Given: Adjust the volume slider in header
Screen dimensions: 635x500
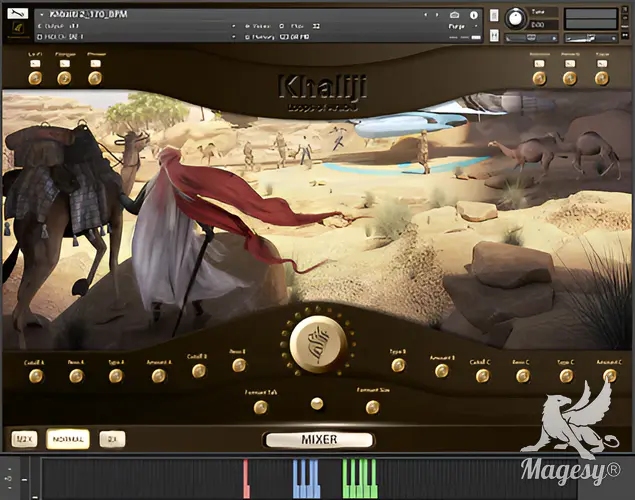Looking at the screenshot, I should pos(591,38).
